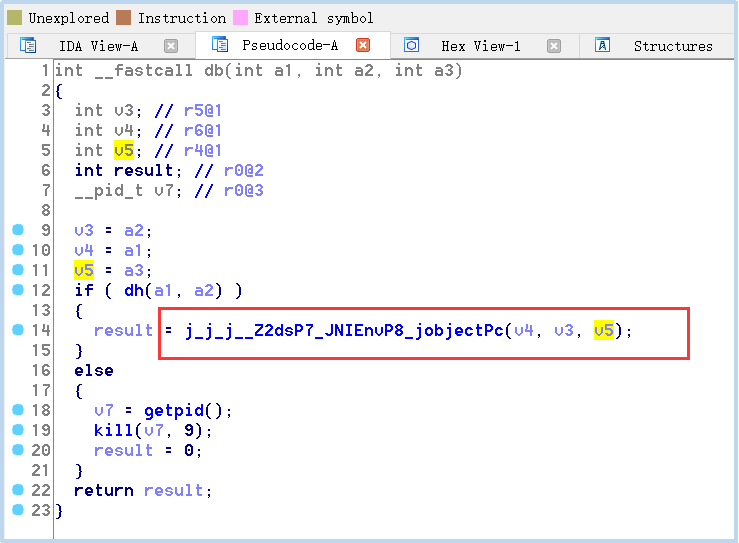Viewport: 739px width, 543px height.
Task: Click the Hex View-1 tab icon
Action: (411, 45)
